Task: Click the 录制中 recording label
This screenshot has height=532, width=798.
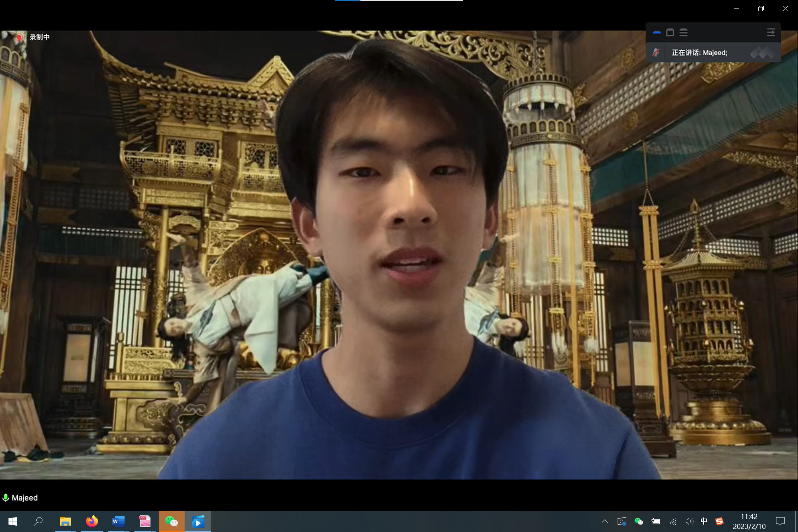Action: coord(39,37)
